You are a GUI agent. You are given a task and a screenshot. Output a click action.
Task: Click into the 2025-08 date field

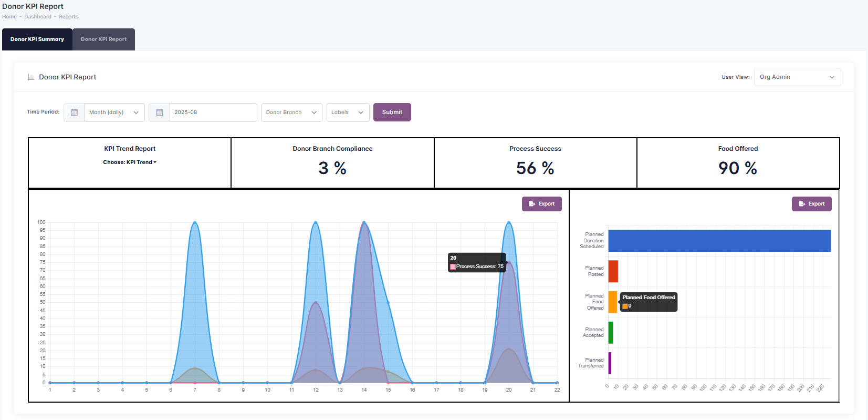point(213,112)
